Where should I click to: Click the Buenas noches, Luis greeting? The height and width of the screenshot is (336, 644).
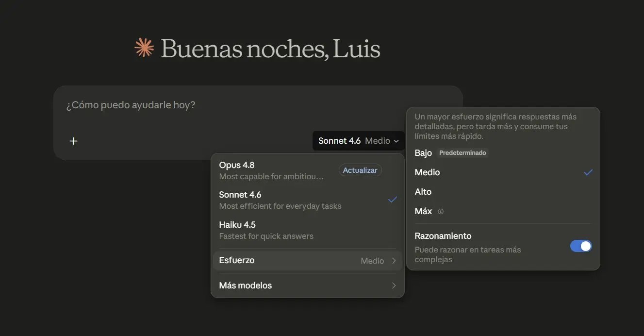[270, 49]
